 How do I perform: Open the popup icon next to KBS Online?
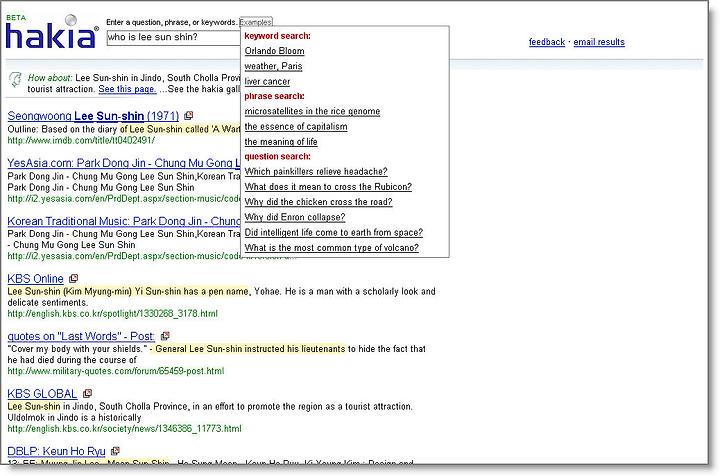(x=73, y=278)
